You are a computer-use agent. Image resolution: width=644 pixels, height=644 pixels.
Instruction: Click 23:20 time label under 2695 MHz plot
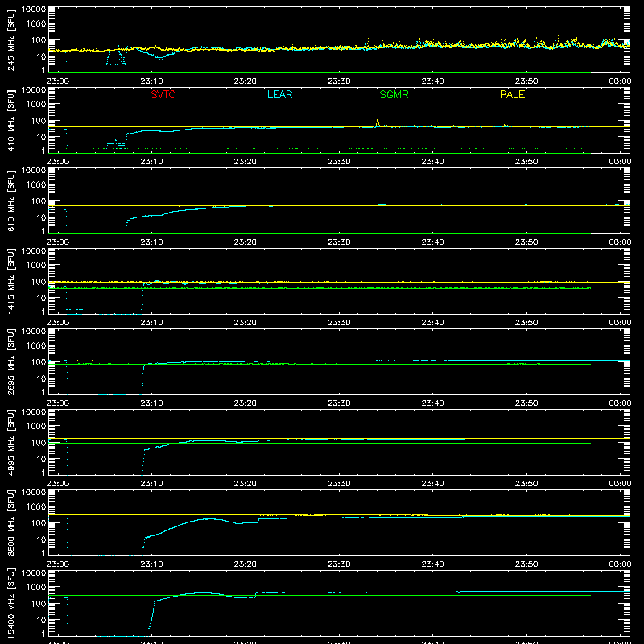(246, 403)
